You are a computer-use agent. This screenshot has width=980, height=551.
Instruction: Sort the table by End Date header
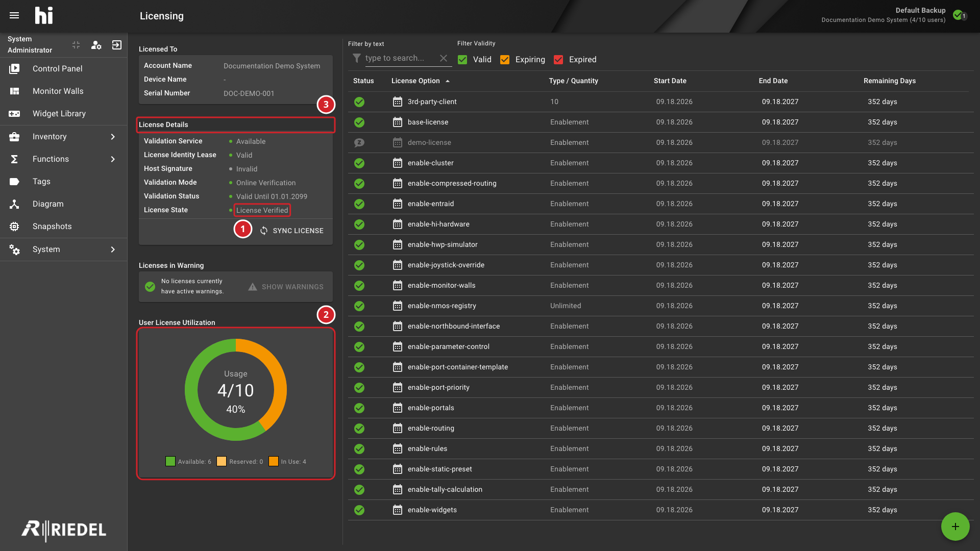coord(773,81)
